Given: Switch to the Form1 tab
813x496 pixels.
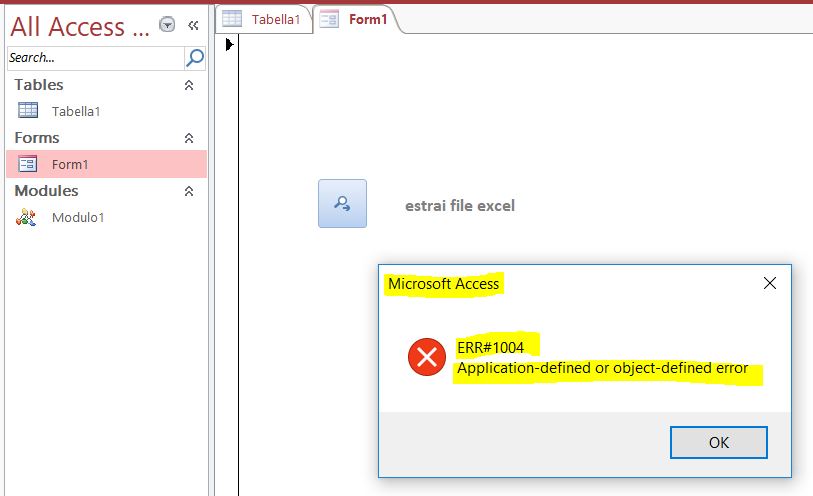Looking at the screenshot, I should pos(355,20).
